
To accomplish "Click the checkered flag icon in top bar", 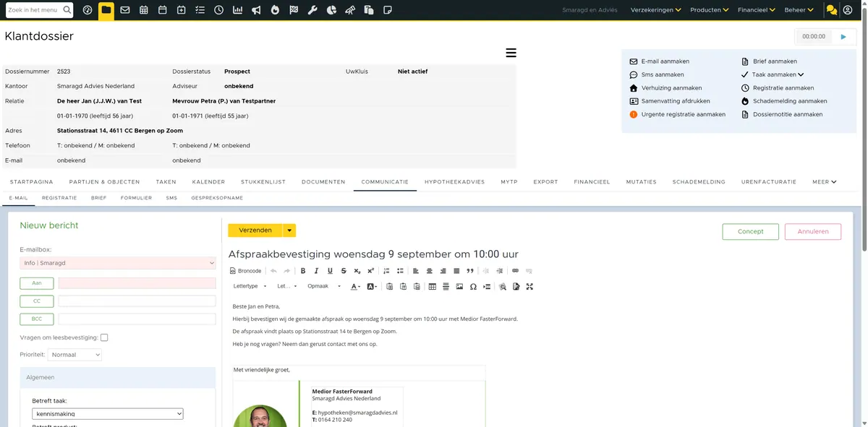I will coord(294,10).
